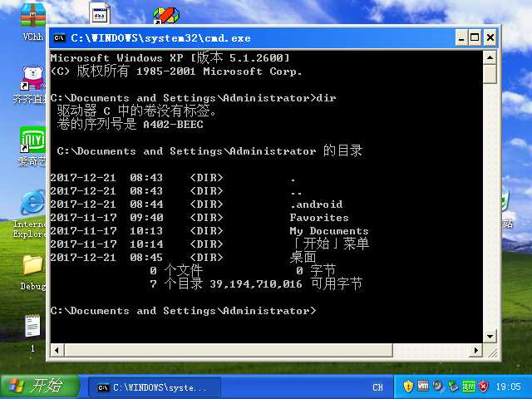Click the 桌面 directory entry
The height and width of the screenshot is (399, 532).
pos(303,257)
